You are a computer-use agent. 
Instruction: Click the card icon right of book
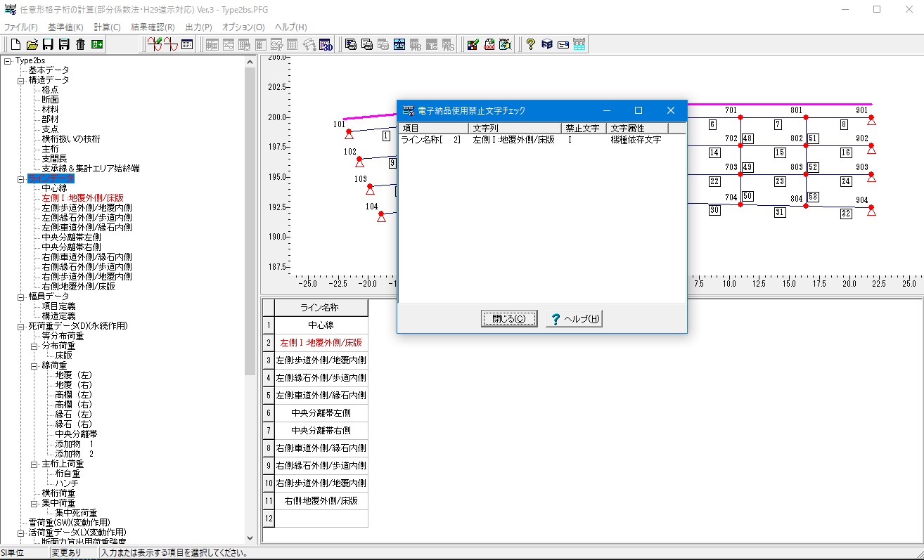pos(563,44)
